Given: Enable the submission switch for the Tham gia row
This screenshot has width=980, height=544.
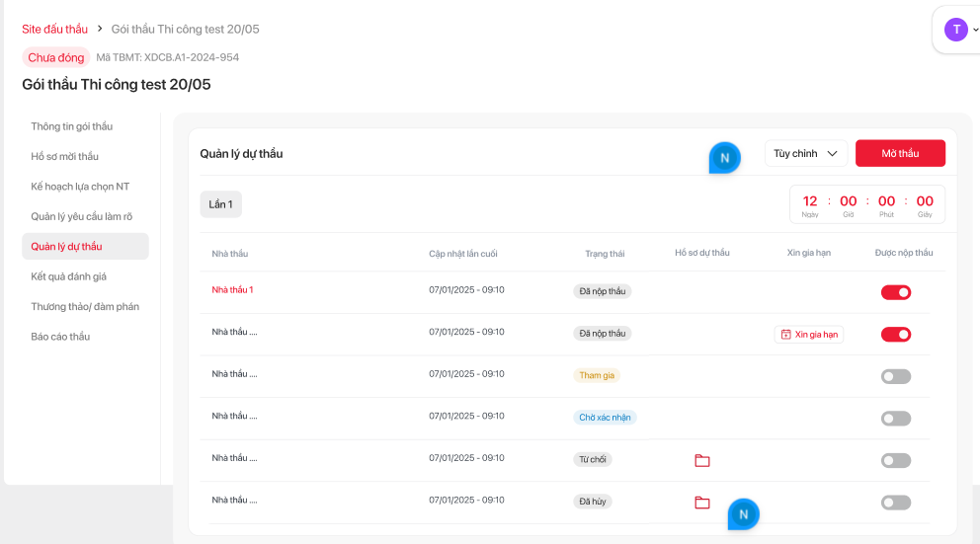Looking at the screenshot, I should [895, 376].
